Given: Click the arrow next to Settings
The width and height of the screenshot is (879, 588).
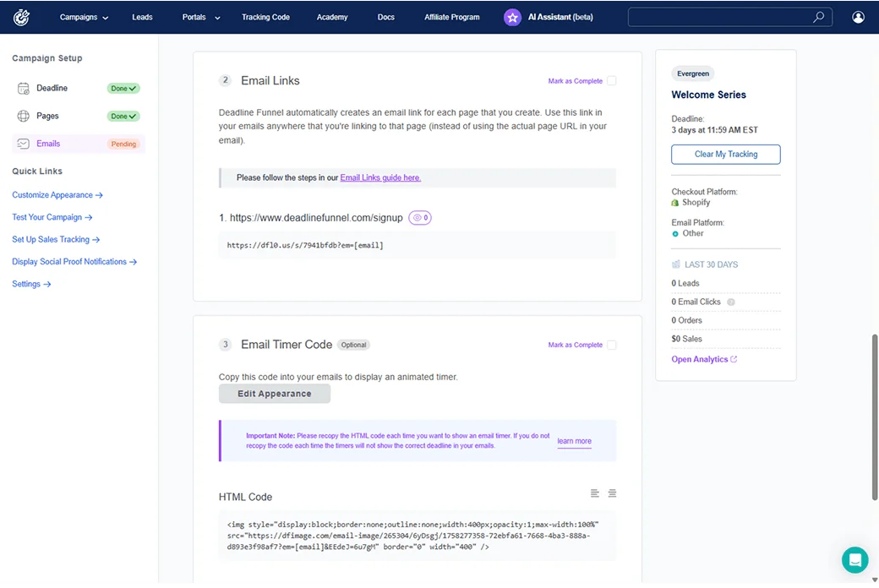Looking at the screenshot, I should (47, 285).
